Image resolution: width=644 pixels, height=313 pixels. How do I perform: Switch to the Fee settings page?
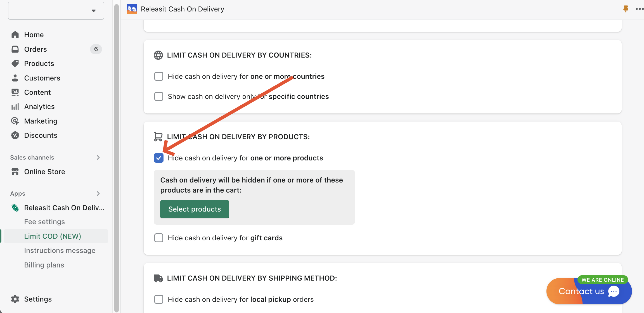[44, 221]
